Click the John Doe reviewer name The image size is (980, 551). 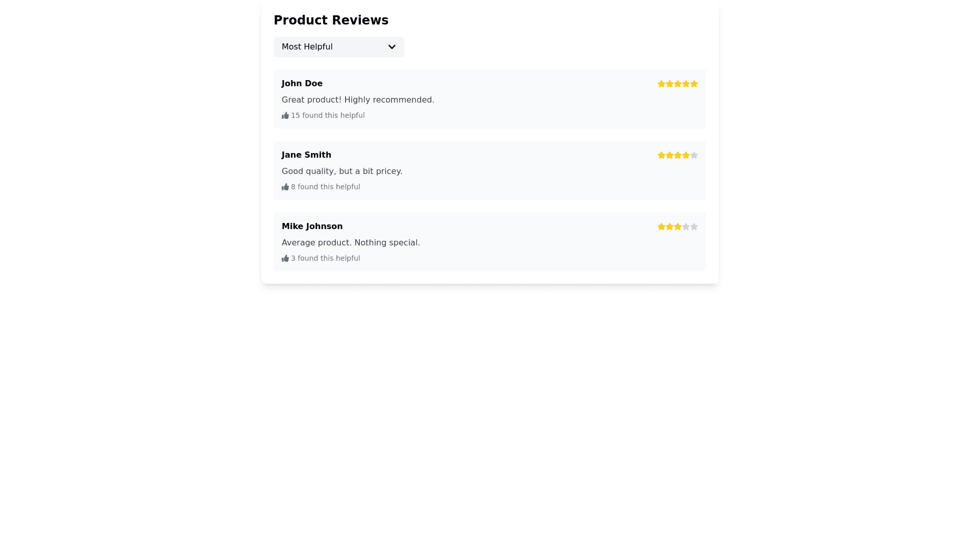pos(302,84)
